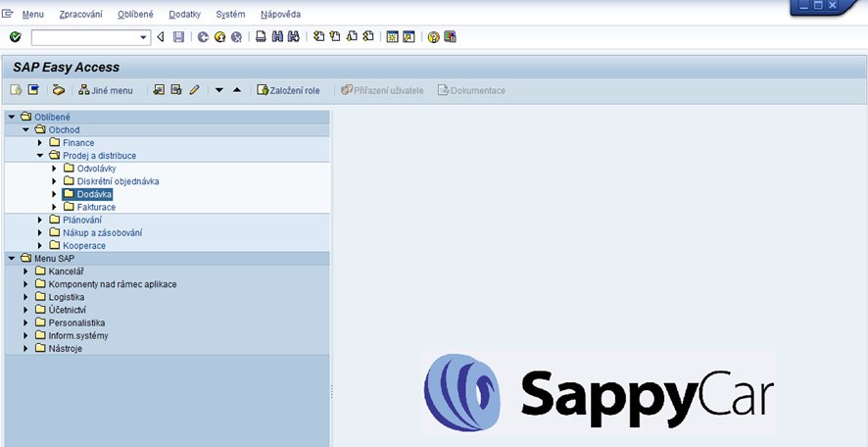Collapse the Oblíbené folder
The width and height of the screenshot is (868, 447).
pyautogui.click(x=12, y=117)
